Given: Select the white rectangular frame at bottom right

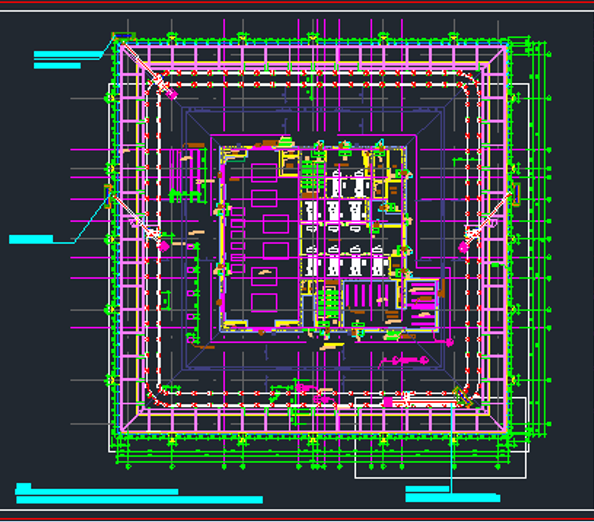Looking at the screenshot, I should pyautogui.click(x=440, y=438).
